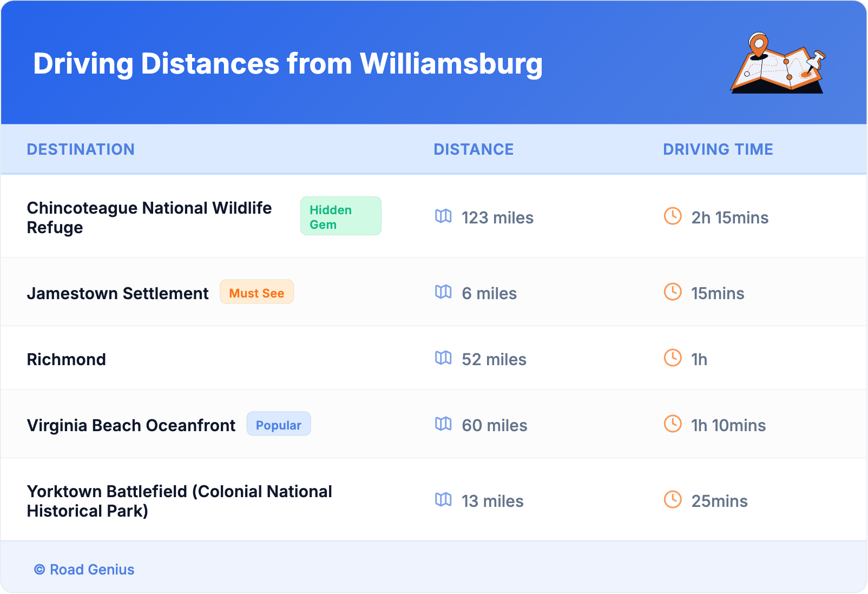
Task: Click the Distance column header
Action: [x=474, y=149]
